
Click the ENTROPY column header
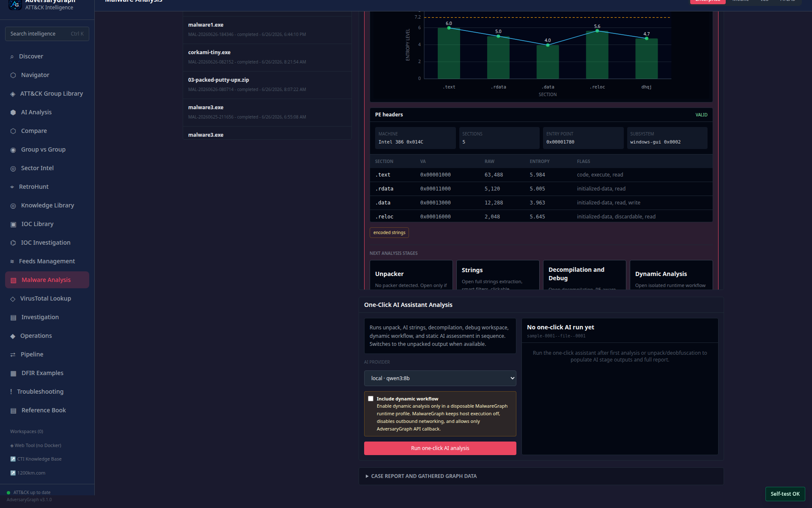(x=540, y=162)
